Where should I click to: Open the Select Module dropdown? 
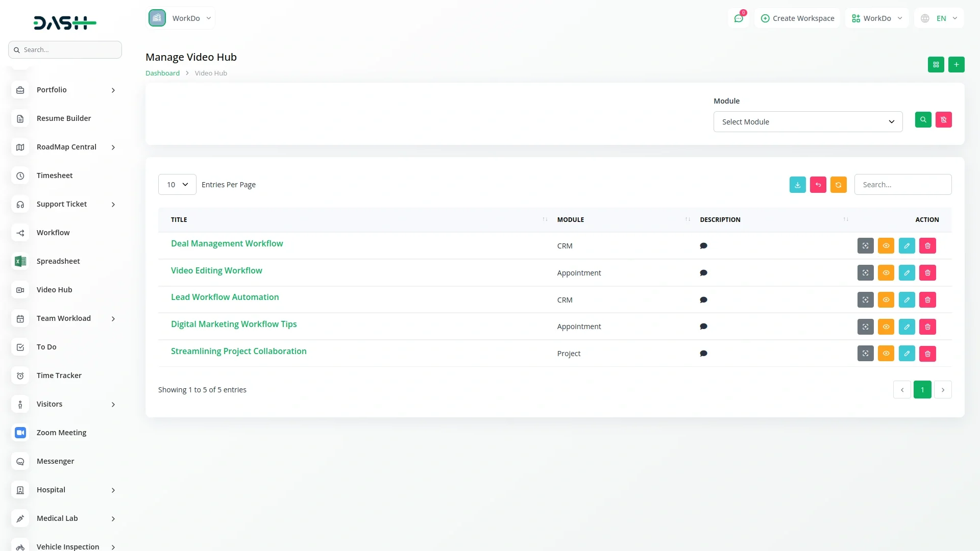pos(807,122)
